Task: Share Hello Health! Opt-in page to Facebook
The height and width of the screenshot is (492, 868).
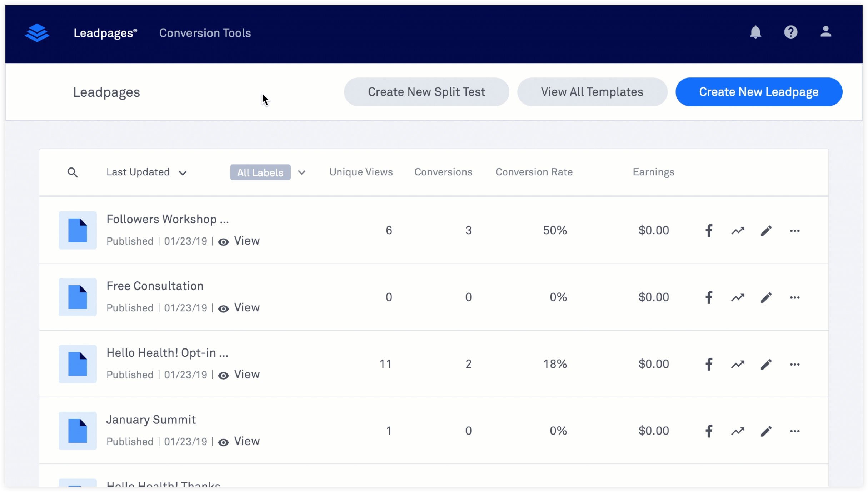Action: coord(709,364)
